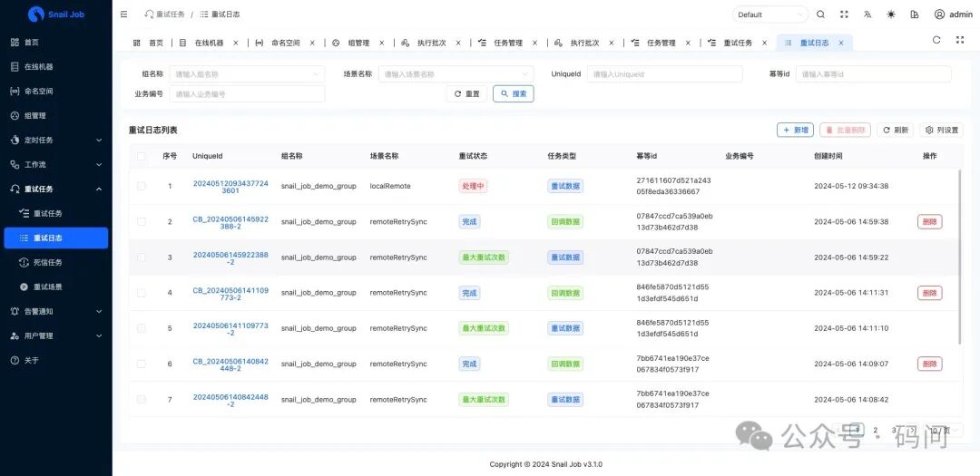Go to page 2 in pagination
This screenshot has height=476, width=980.
tap(876, 430)
